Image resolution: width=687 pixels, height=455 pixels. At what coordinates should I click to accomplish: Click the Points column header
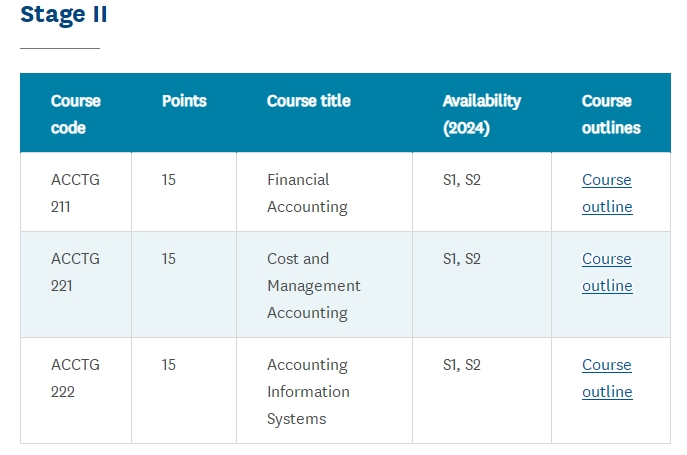tap(184, 101)
